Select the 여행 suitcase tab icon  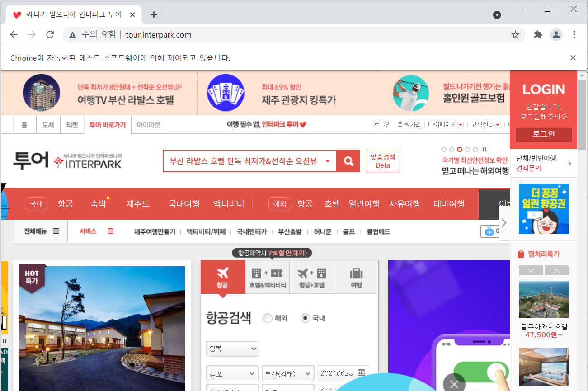click(x=356, y=277)
